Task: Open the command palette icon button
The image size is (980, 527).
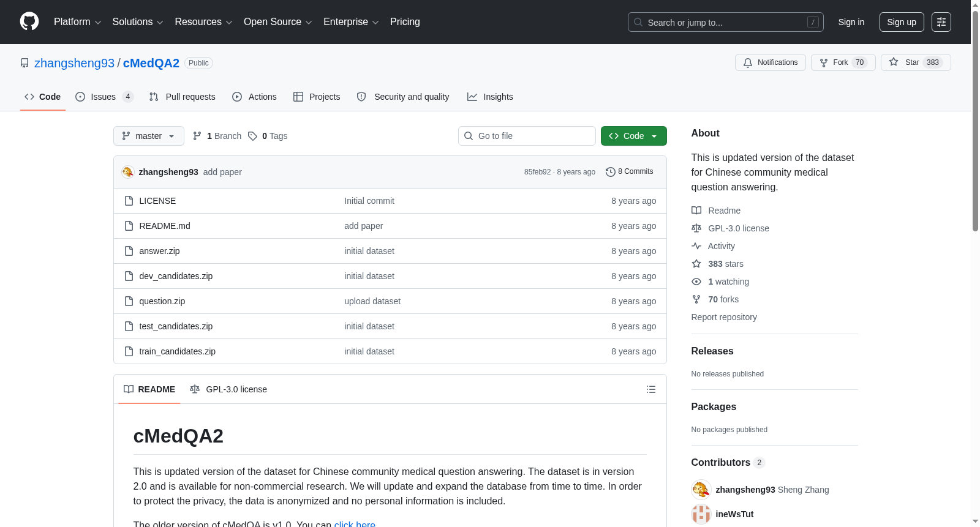Action: click(x=941, y=22)
